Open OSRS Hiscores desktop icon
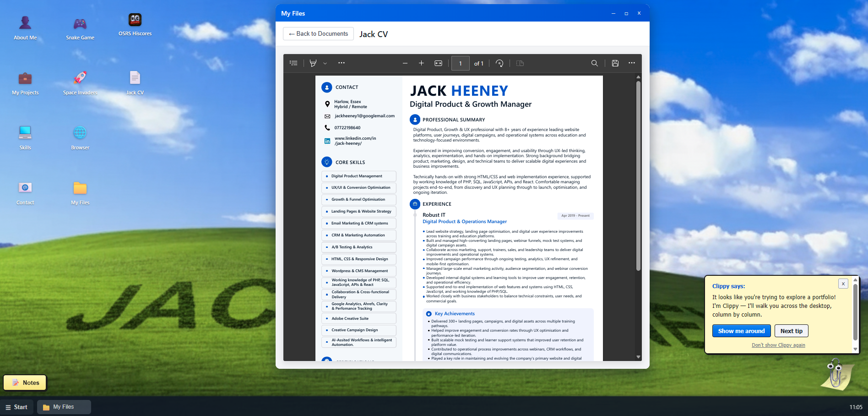Screen dimensions: 868x416 coord(135,24)
